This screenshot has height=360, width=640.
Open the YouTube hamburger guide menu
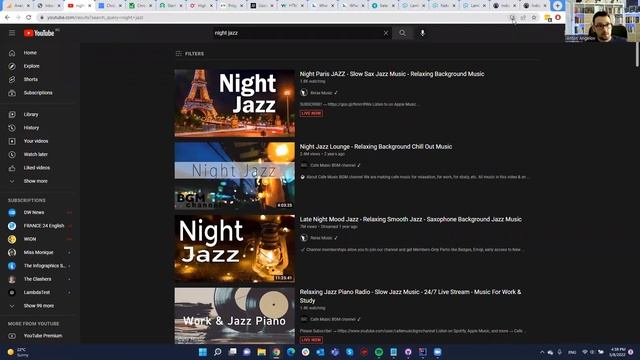[12, 33]
